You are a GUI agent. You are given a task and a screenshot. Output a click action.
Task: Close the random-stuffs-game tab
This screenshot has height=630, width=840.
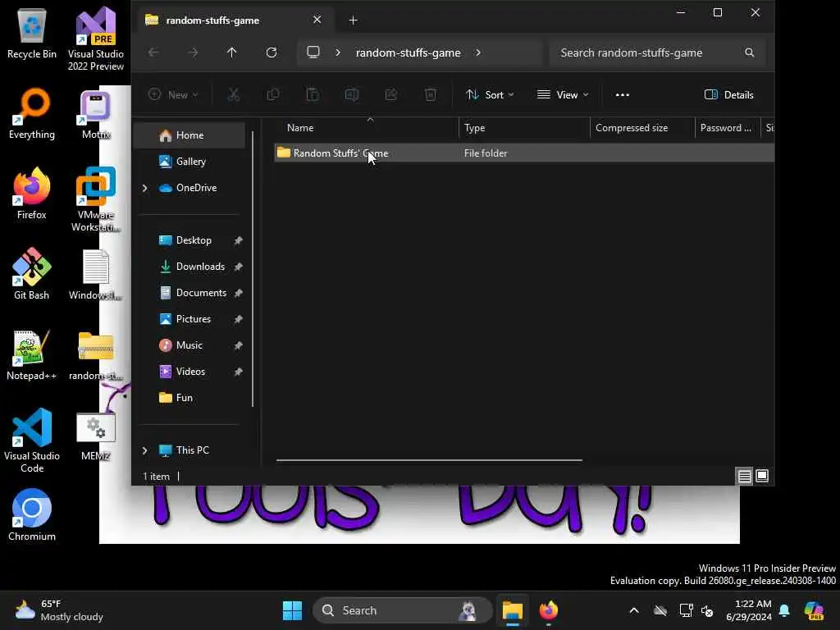click(317, 20)
